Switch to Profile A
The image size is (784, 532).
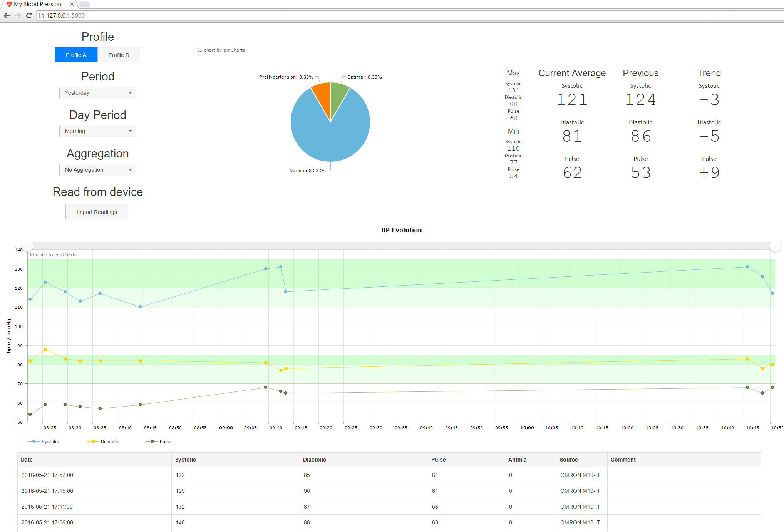(x=76, y=55)
